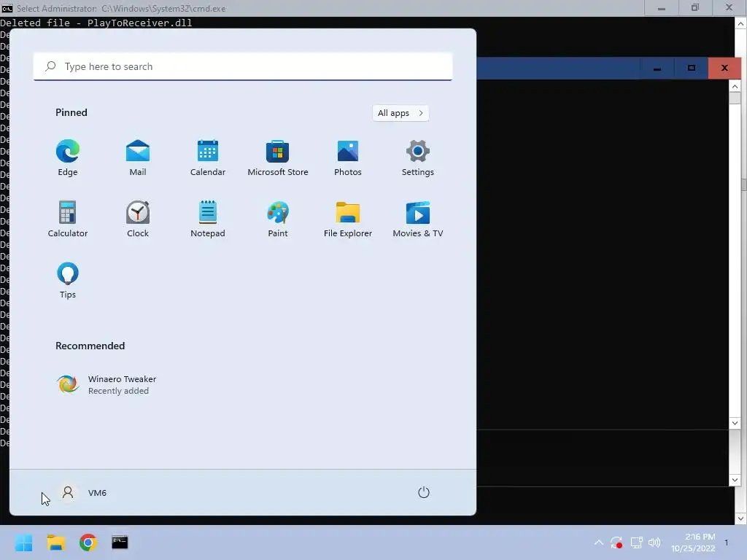Screen dimensions: 747x560
Task: Launch the Photos app
Action: tap(348, 157)
